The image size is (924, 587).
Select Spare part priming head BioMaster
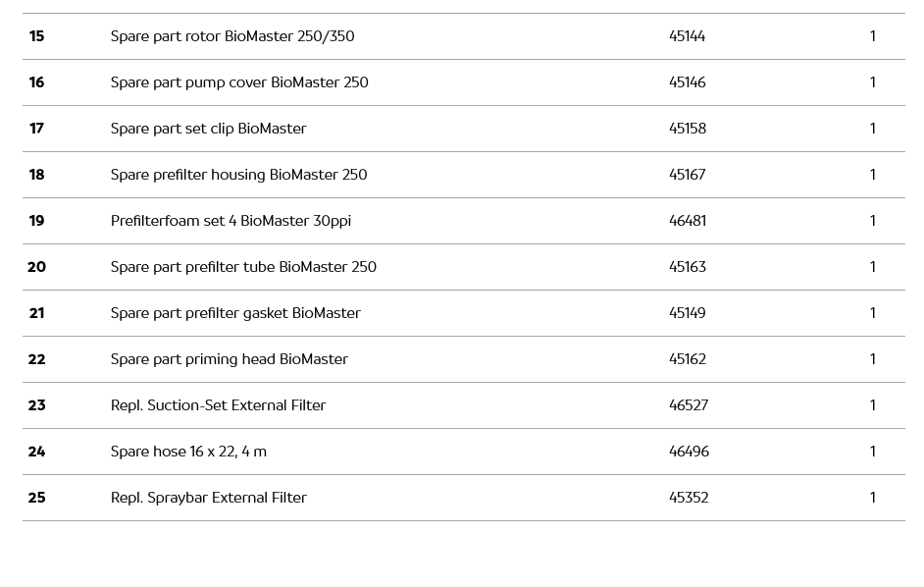pyautogui.click(x=229, y=359)
